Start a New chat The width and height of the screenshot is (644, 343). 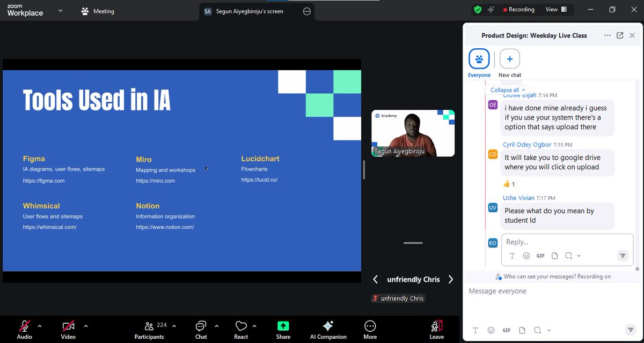pyautogui.click(x=510, y=63)
